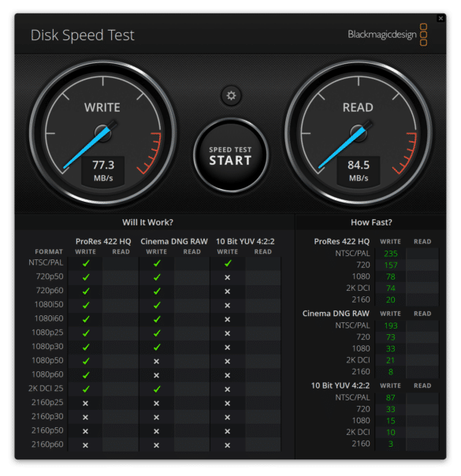
Task: Click the 84.5 MB/s read speed readout
Action: click(359, 170)
